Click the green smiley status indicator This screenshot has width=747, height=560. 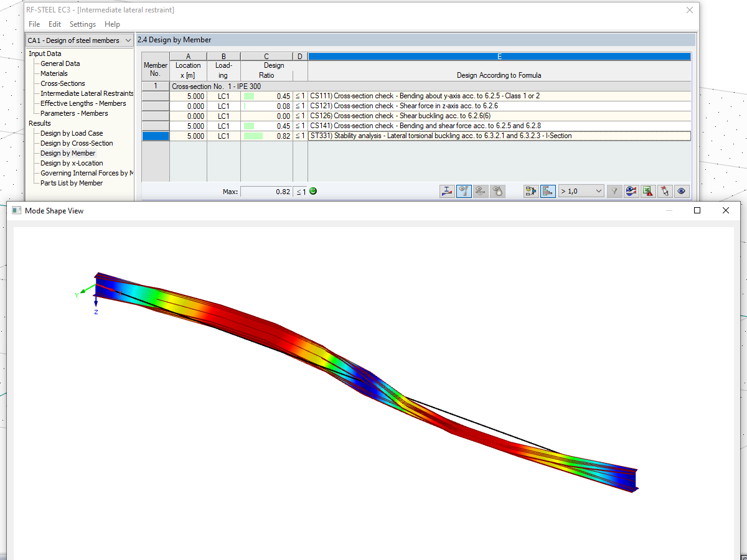(312, 191)
